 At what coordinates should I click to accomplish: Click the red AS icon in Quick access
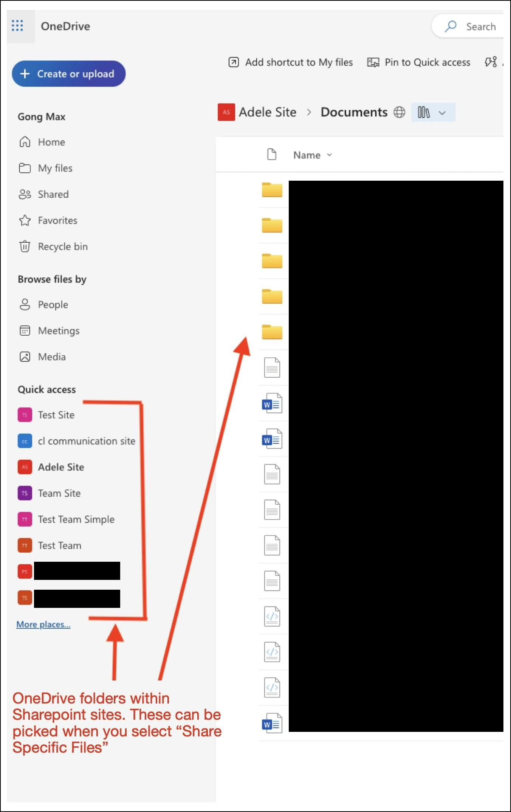[x=25, y=467]
